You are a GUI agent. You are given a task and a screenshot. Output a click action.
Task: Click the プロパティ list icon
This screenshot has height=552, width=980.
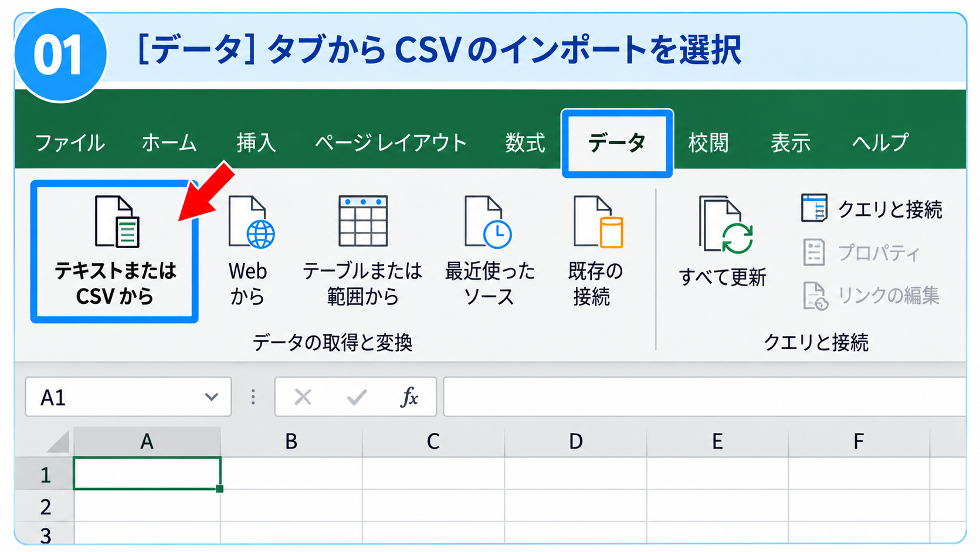[814, 252]
